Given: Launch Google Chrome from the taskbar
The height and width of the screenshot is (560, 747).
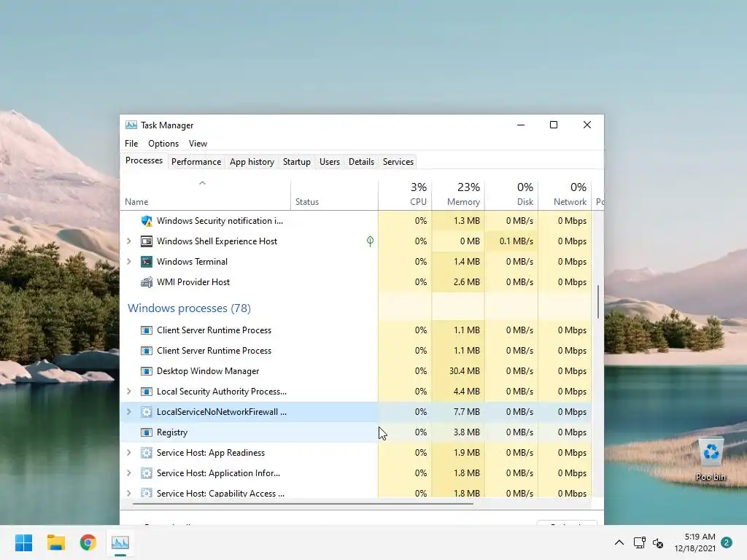Looking at the screenshot, I should point(88,542).
